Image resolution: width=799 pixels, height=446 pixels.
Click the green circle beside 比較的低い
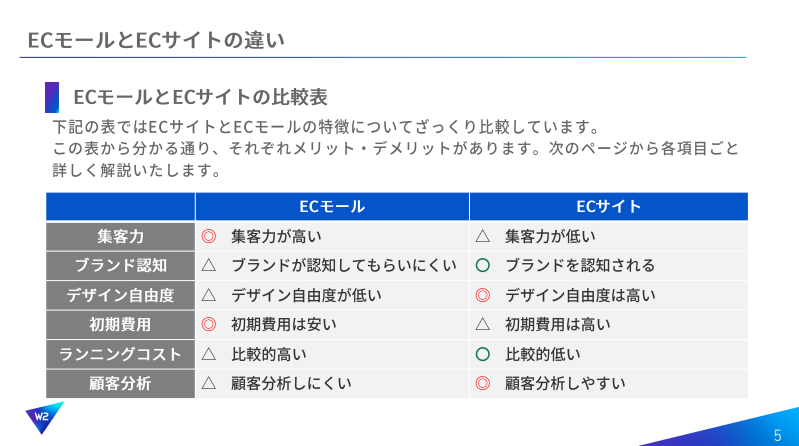[483, 354]
